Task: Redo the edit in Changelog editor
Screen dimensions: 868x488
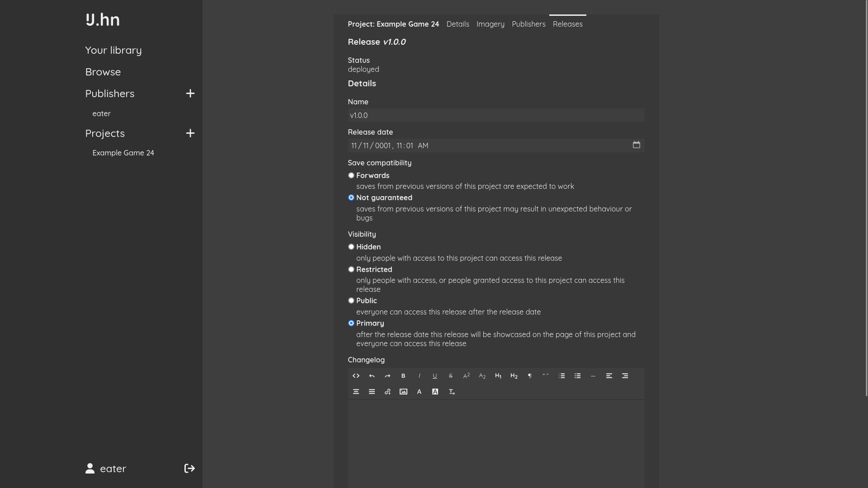Action: point(387,376)
